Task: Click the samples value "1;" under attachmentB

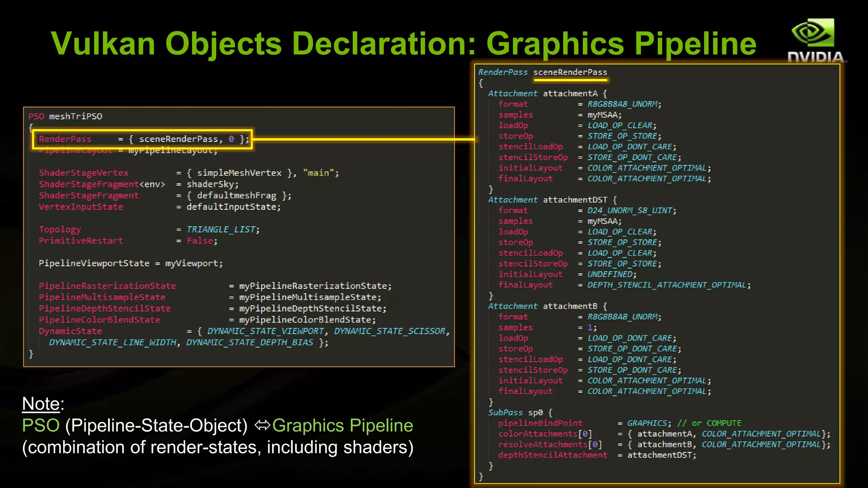Action: click(x=592, y=327)
